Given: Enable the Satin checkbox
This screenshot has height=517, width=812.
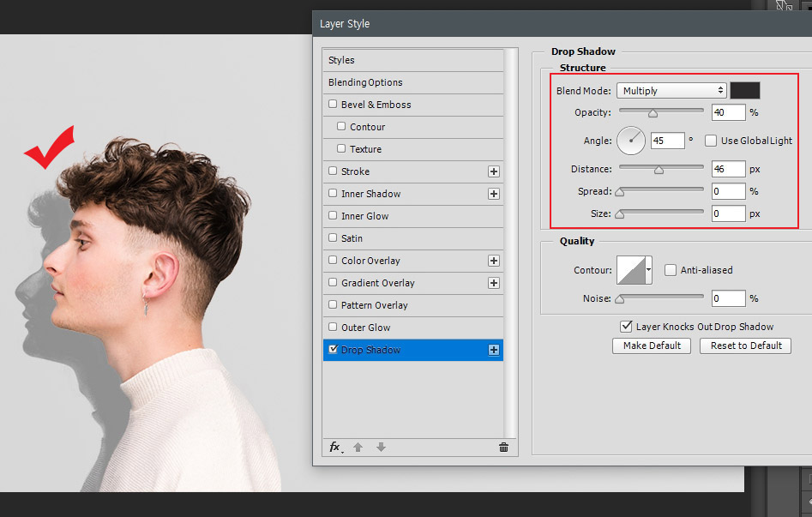Looking at the screenshot, I should point(333,237).
